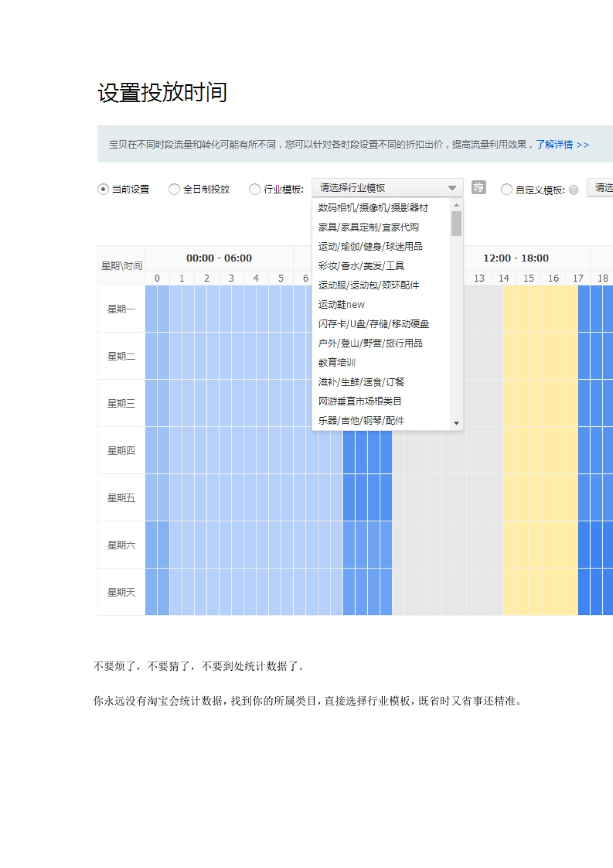The image size is (613, 868).
Task: Open the custom template dropdown at right edge
Action: [x=600, y=188]
